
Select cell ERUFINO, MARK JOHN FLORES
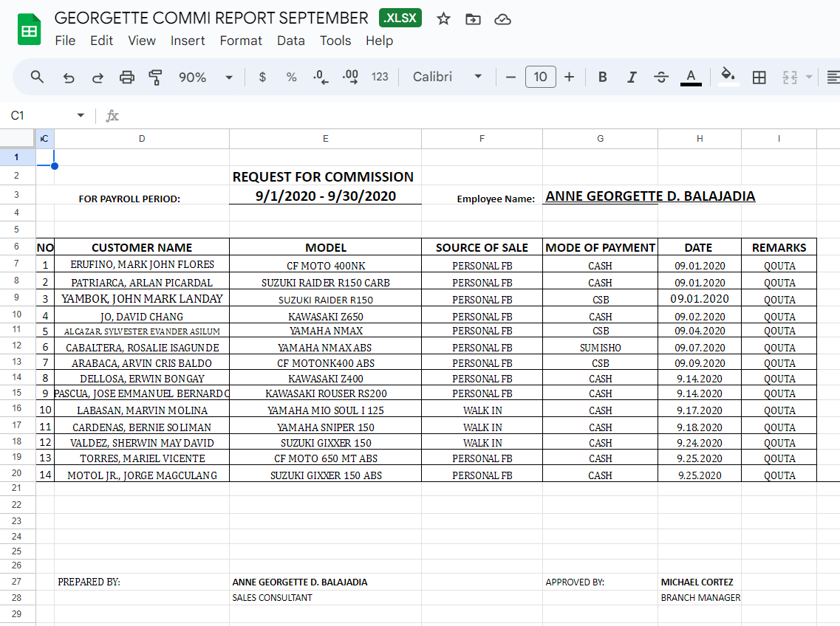pos(142,264)
